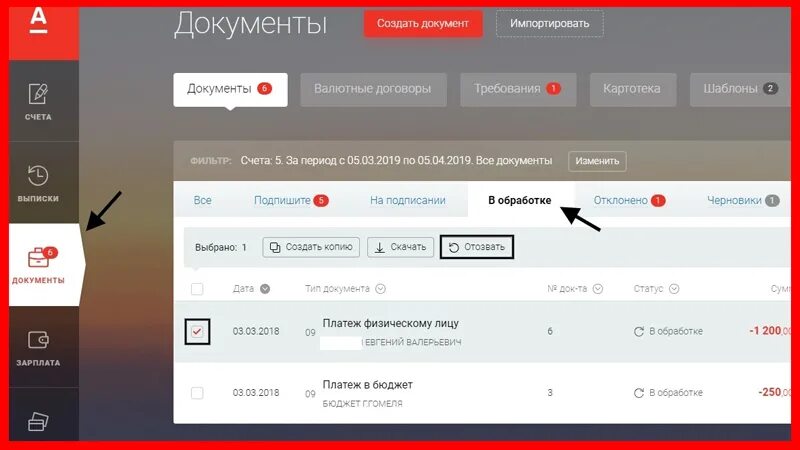Open the Счета section in the sidebar
The image size is (800, 450).
pyautogui.click(x=38, y=102)
